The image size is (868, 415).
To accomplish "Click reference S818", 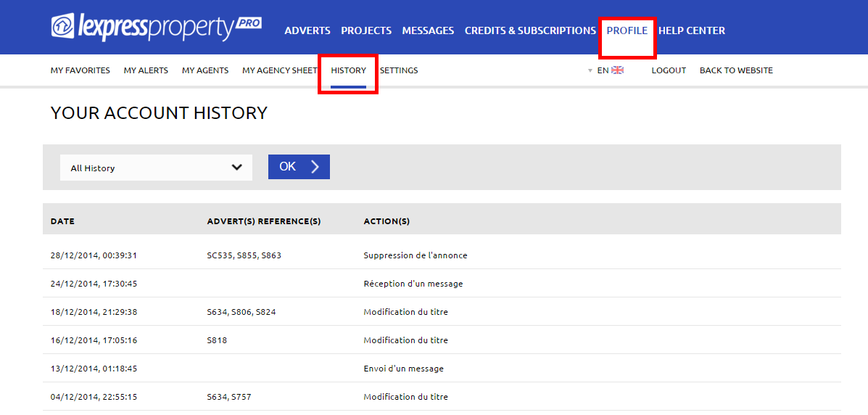I will click(217, 340).
